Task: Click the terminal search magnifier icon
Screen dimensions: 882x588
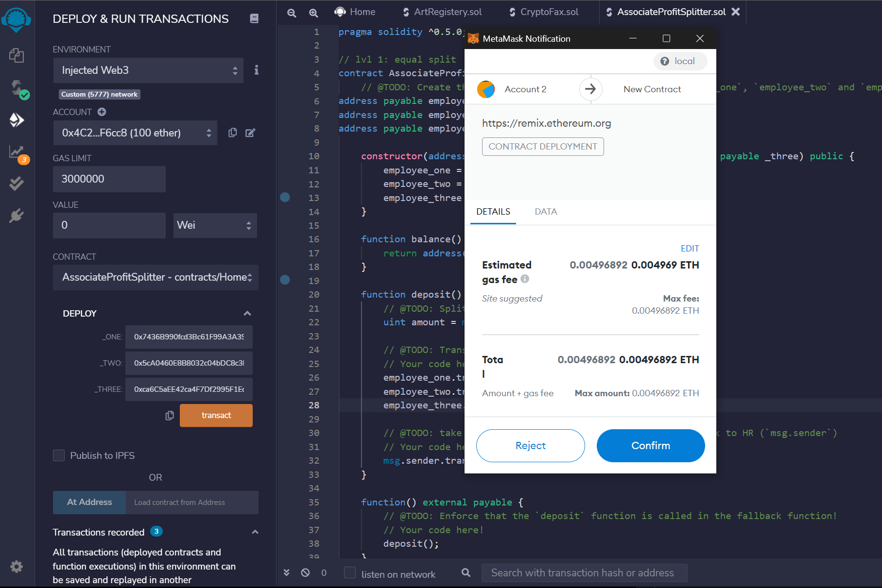Action: point(466,572)
